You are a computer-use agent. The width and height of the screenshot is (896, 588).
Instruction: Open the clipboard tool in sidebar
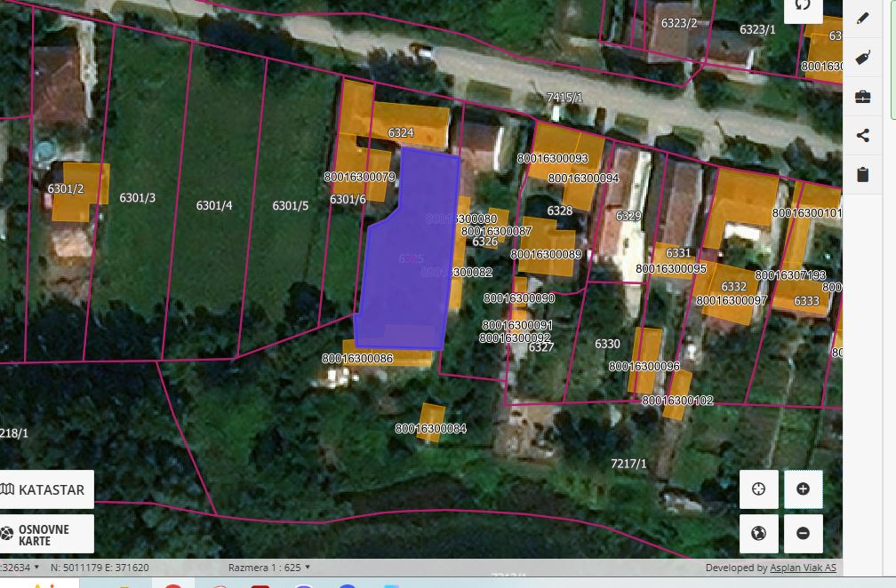point(862,175)
